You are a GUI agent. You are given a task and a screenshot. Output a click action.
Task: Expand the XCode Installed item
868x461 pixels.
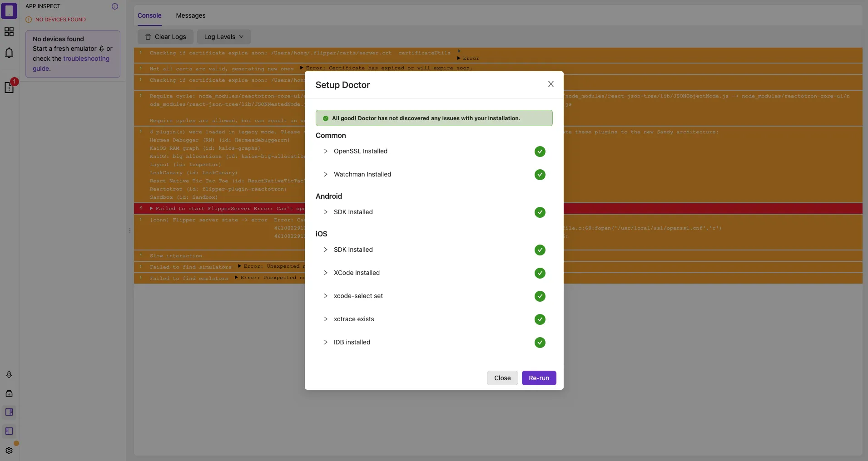[326, 273]
